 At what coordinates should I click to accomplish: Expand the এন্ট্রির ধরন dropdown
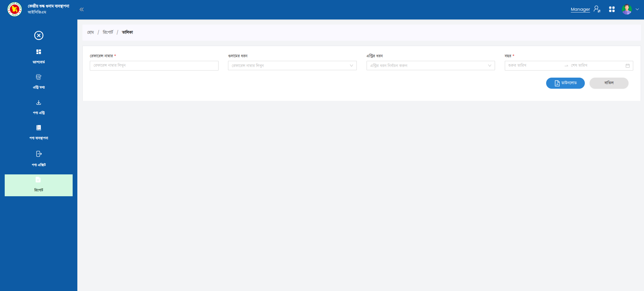click(489, 66)
